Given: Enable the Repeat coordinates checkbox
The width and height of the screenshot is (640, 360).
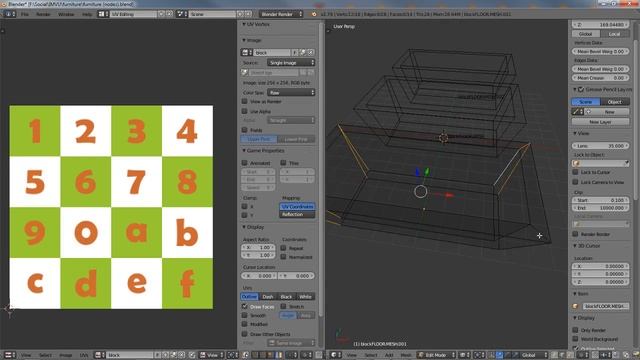Looking at the screenshot, I should 283,248.
